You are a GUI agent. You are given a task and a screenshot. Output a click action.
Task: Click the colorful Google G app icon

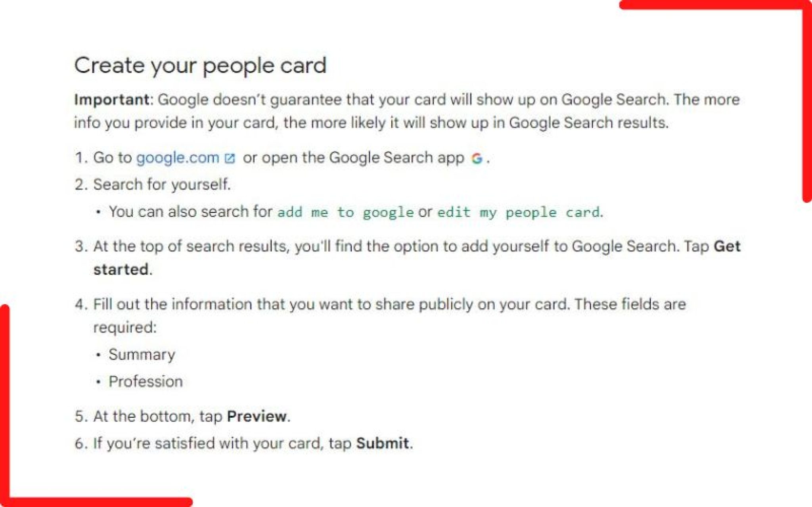coord(477,159)
